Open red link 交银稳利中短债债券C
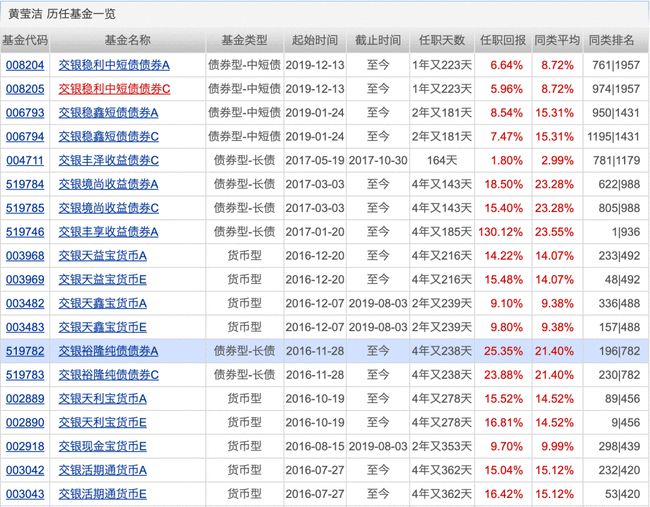This screenshot has height=507, width=650. tap(114, 89)
